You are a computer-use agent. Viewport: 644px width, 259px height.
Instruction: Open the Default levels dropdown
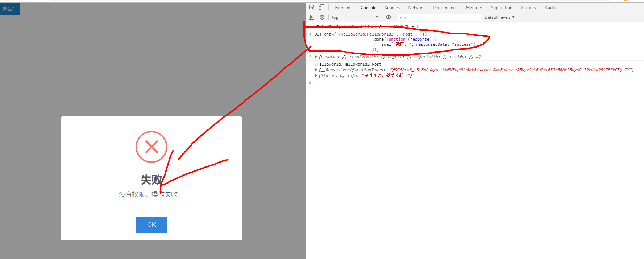499,17
